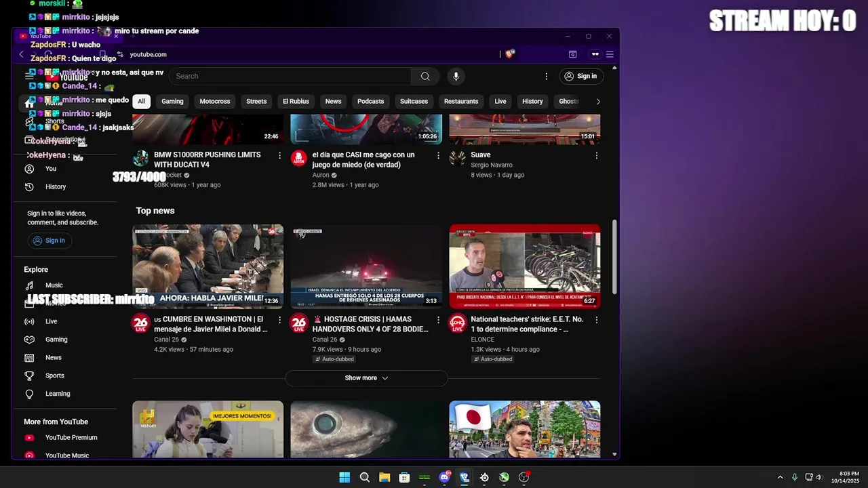Image resolution: width=868 pixels, height=488 pixels.
Task: Select the Suitcases category chip
Action: [x=414, y=102]
